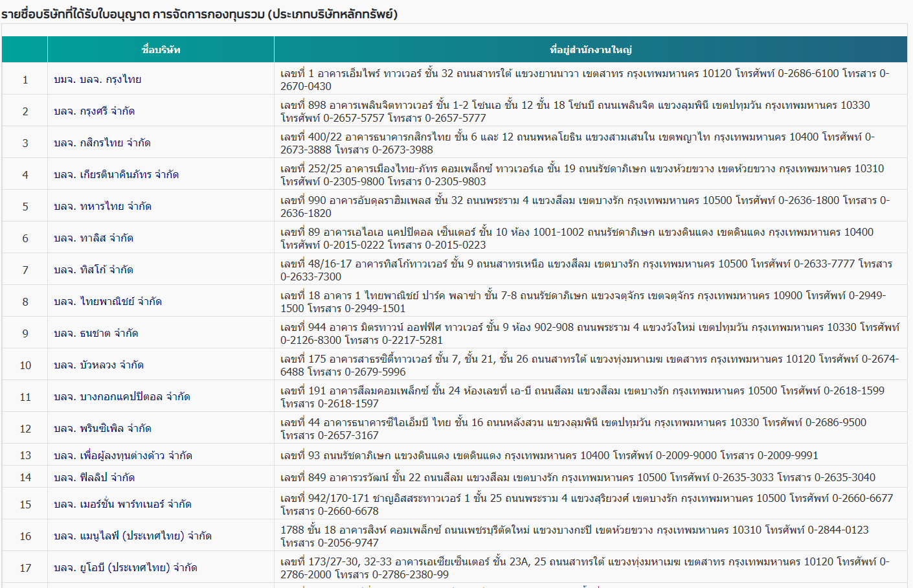Click the address starting เลขที่ 93 ถนนรัชดาภิเษก
This screenshot has height=588, width=913.
(549, 455)
